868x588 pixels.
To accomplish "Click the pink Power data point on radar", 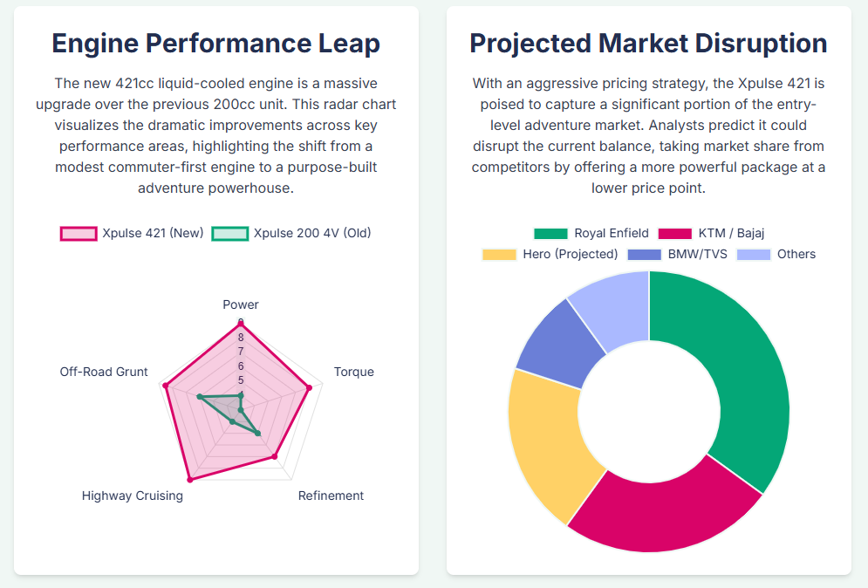I will tap(241, 323).
